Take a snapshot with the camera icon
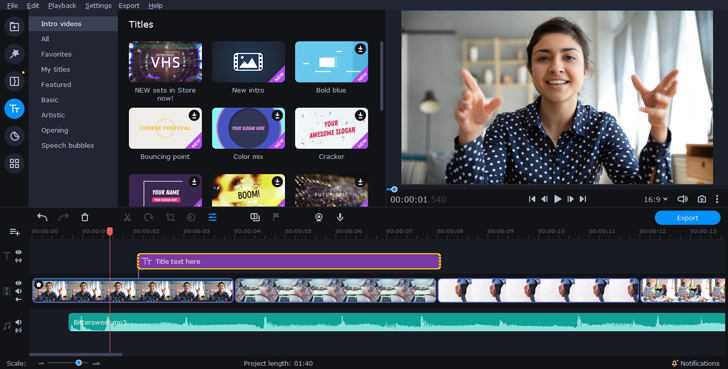Screen dimensions: 728x369 702,199
